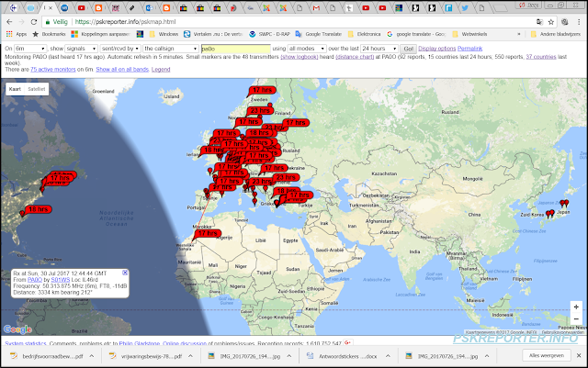Go back with the browser back arrow

point(10,22)
